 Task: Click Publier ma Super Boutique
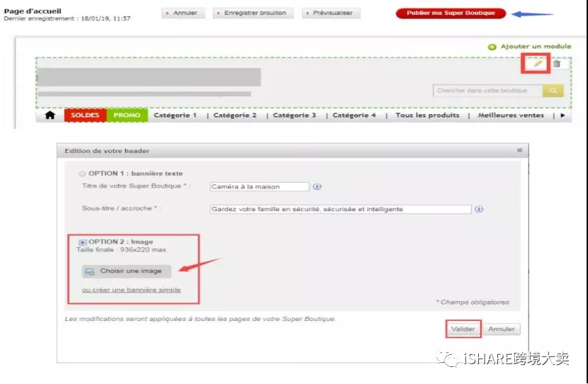[451, 13]
